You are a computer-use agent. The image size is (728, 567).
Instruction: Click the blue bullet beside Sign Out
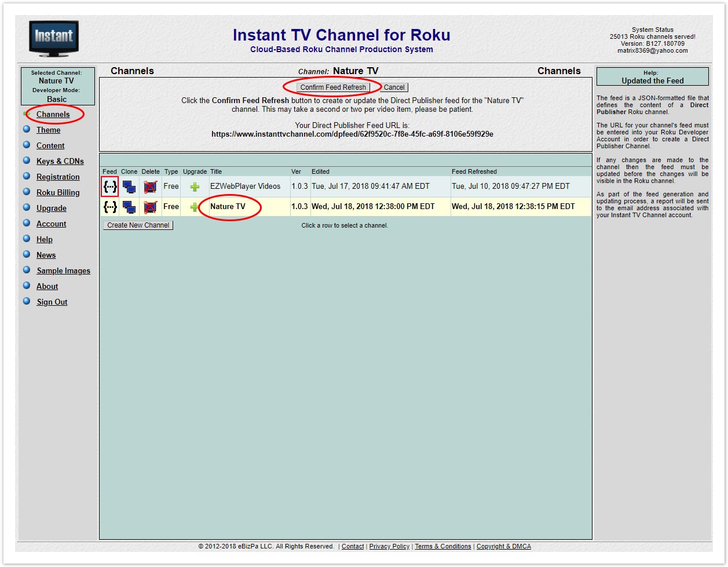point(27,301)
